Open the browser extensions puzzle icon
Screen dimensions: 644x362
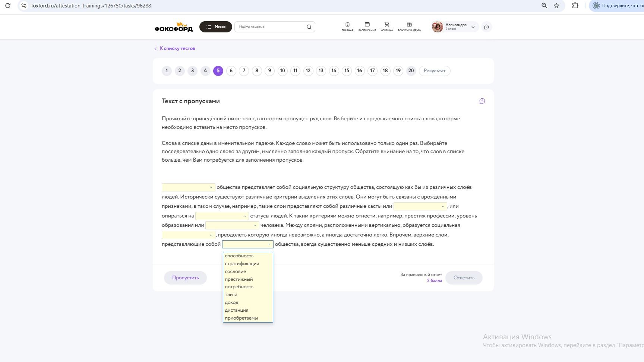575,6
